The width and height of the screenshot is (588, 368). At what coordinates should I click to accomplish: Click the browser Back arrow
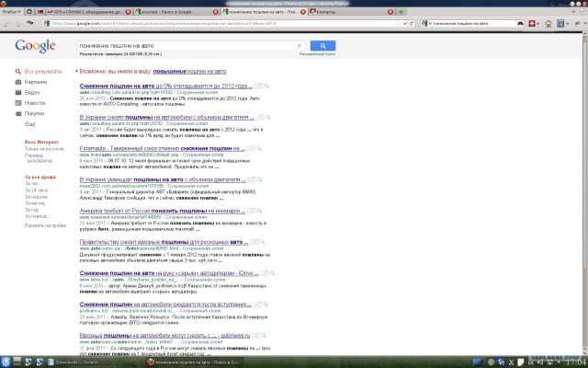pos(6,24)
